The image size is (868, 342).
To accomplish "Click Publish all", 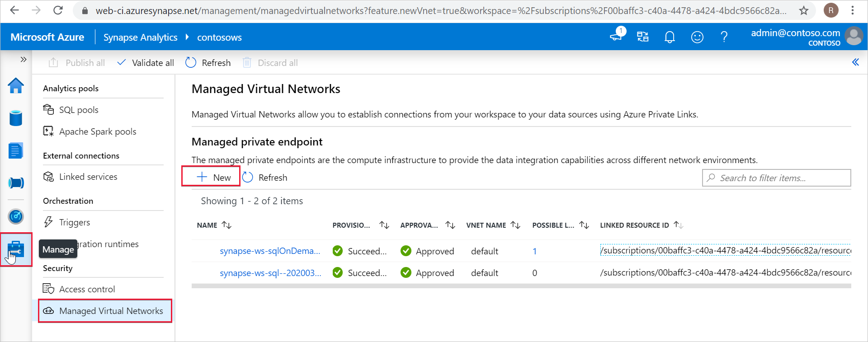I will pos(76,63).
